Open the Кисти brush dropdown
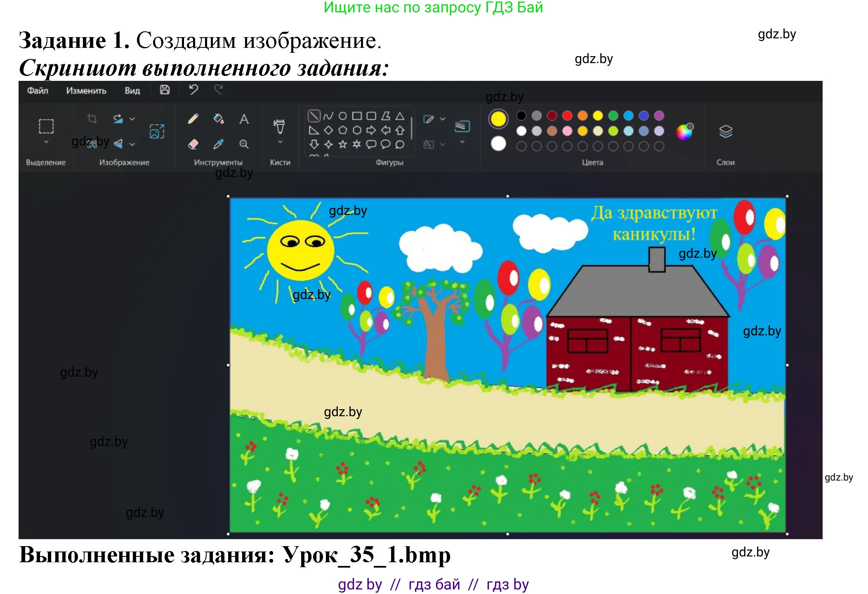This screenshot has height=594, width=868. pyautogui.click(x=280, y=142)
